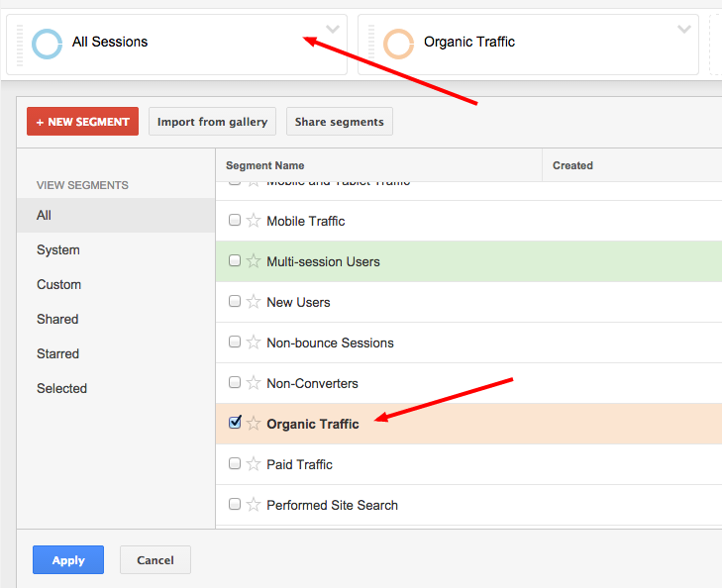Star the Mobile Traffic segment
Viewport: 722px width, 588px height.
point(254,221)
